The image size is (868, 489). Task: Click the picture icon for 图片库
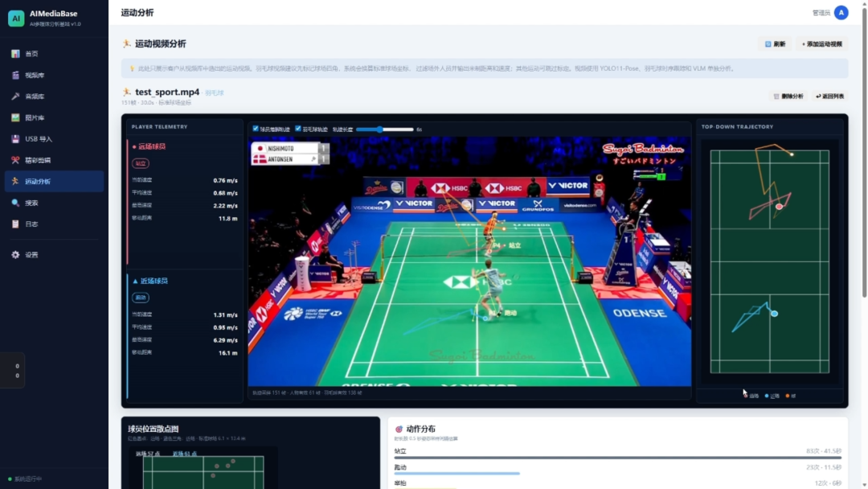15,117
